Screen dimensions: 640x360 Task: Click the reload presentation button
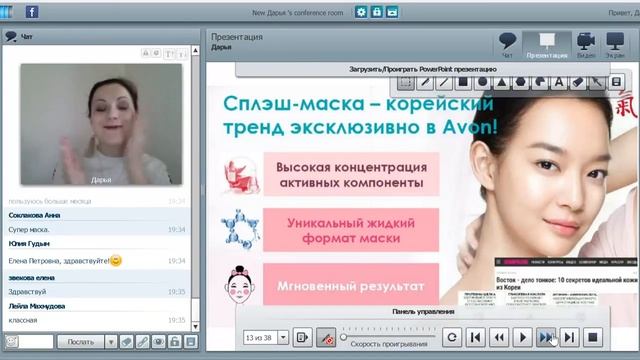452,338
